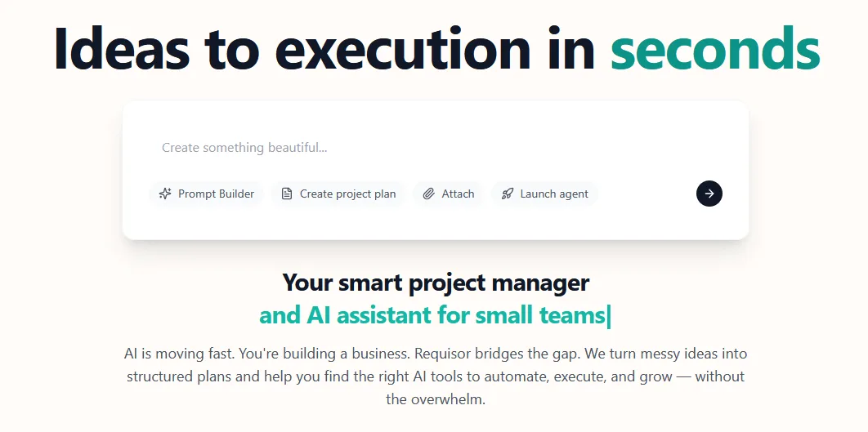Click teal 'and AI assistant for small teams' text
The height and width of the screenshot is (432, 868).
432,315
